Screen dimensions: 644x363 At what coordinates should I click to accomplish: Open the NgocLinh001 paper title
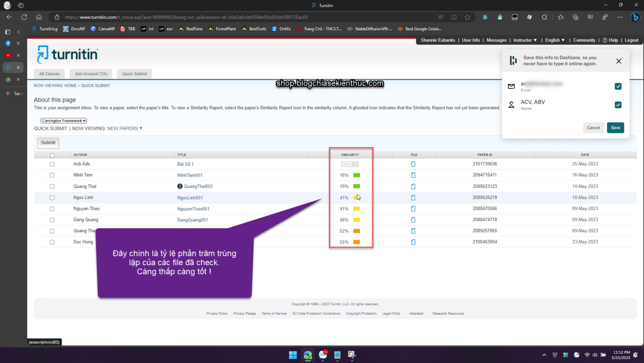tap(190, 198)
